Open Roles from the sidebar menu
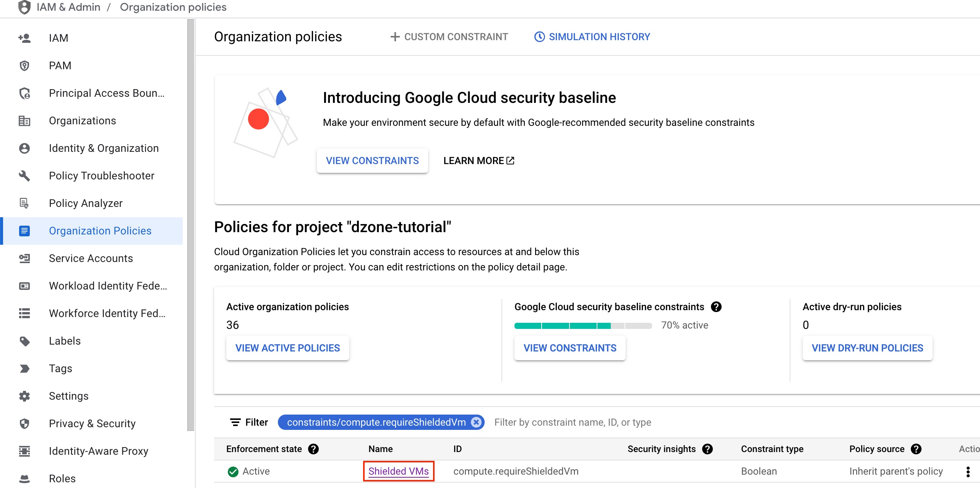The width and height of the screenshot is (980, 488). coord(62,478)
